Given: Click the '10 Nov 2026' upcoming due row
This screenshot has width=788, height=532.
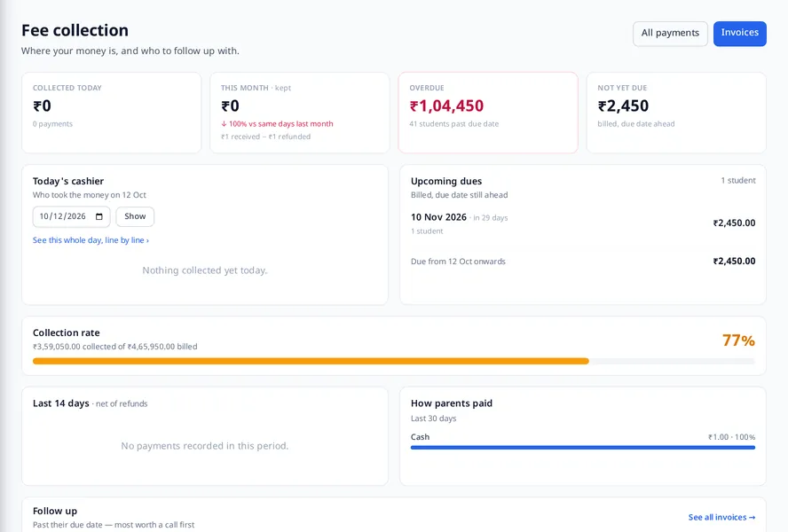Looking at the screenshot, I should [x=583, y=223].
